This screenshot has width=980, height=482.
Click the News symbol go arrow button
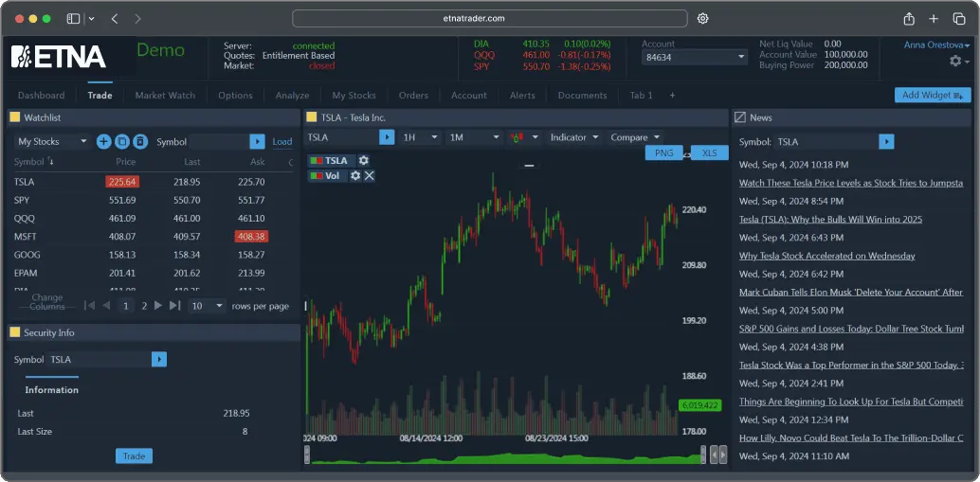click(886, 142)
